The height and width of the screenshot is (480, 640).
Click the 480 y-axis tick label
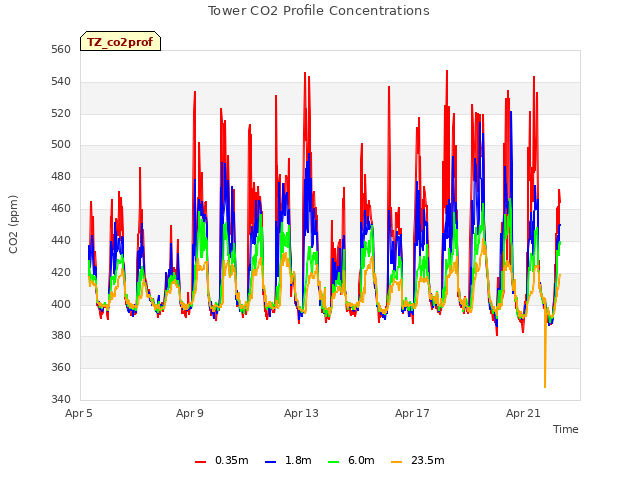click(x=61, y=177)
